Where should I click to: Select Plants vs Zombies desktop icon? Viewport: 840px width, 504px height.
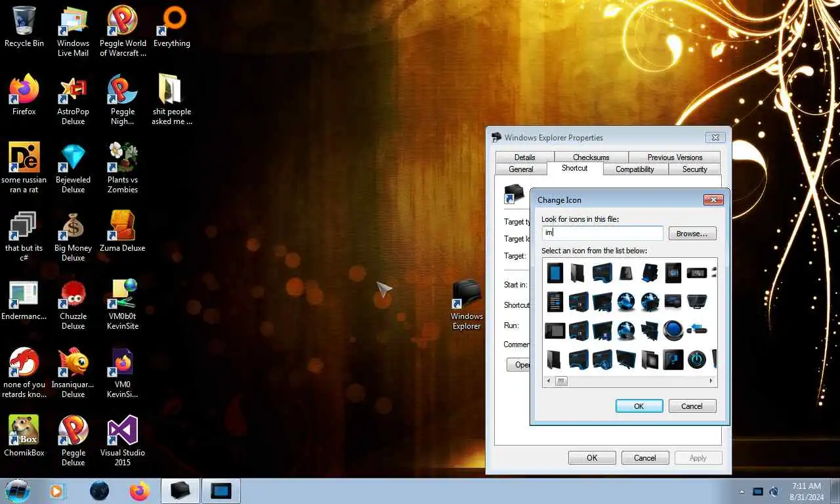tap(123, 169)
